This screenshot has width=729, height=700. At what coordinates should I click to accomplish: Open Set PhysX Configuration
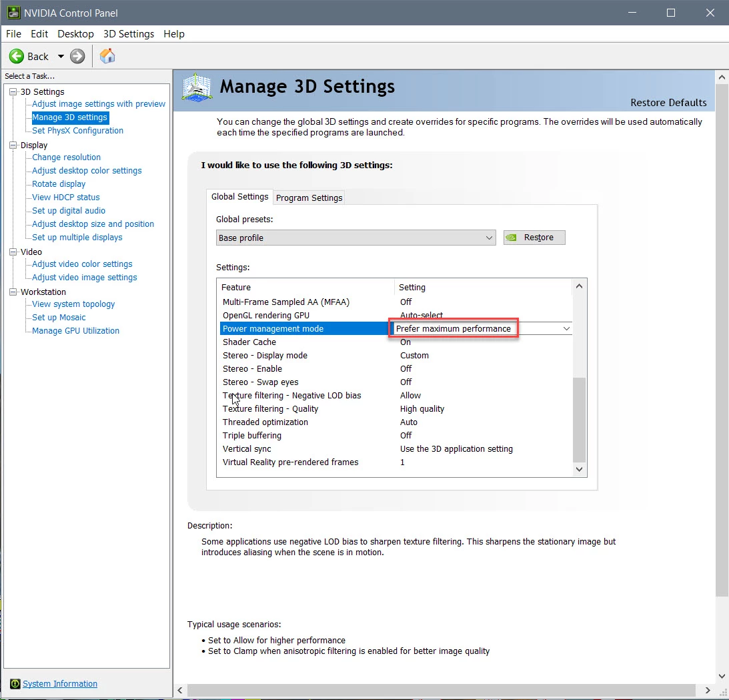tap(77, 131)
